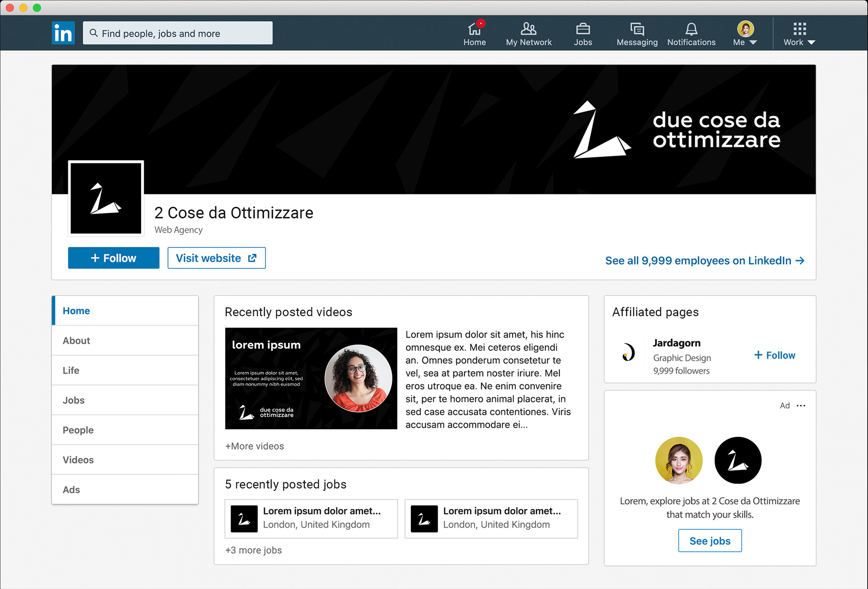Click the Visit website button
The width and height of the screenshot is (868, 589).
coord(217,258)
